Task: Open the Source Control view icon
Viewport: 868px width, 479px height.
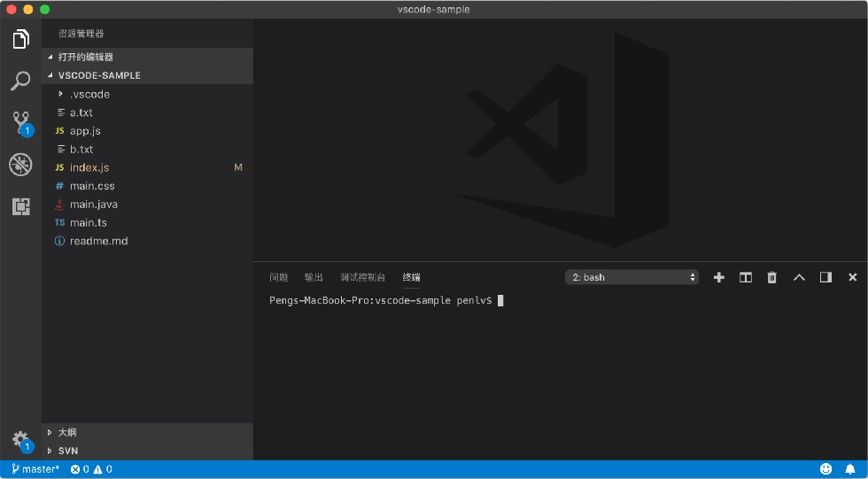Action: (21, 123)
